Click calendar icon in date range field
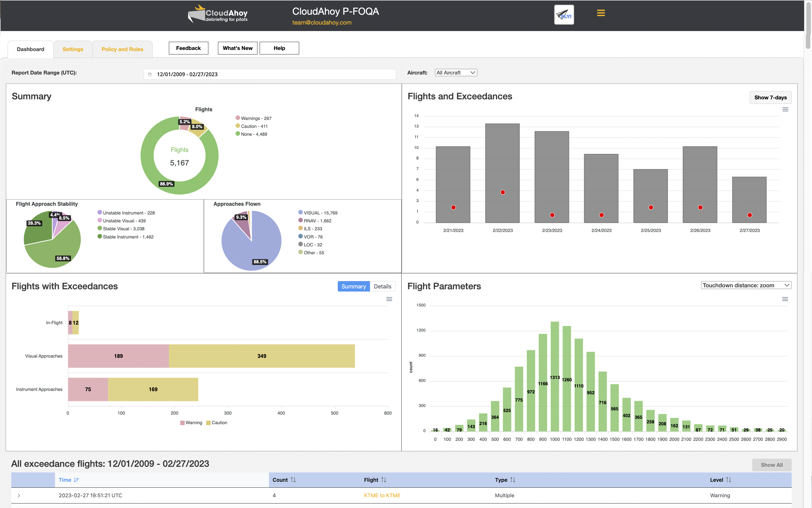The image size is (812, 508). [x=150, y=74]
